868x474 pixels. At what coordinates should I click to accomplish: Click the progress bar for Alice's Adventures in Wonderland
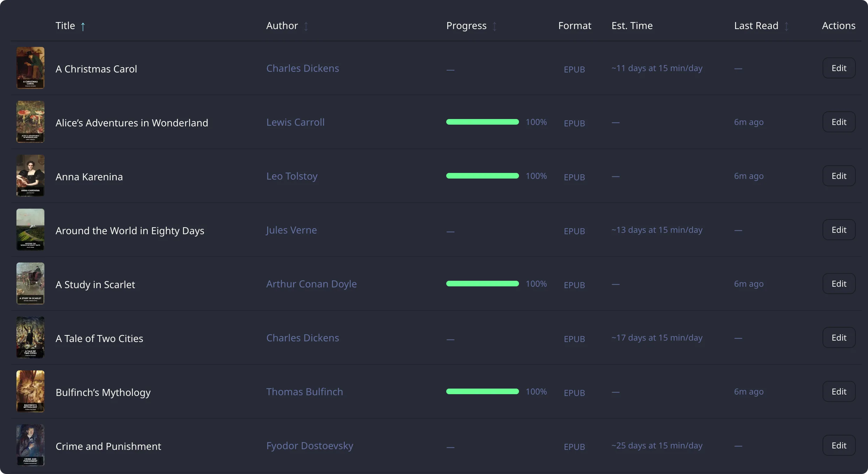482,122
